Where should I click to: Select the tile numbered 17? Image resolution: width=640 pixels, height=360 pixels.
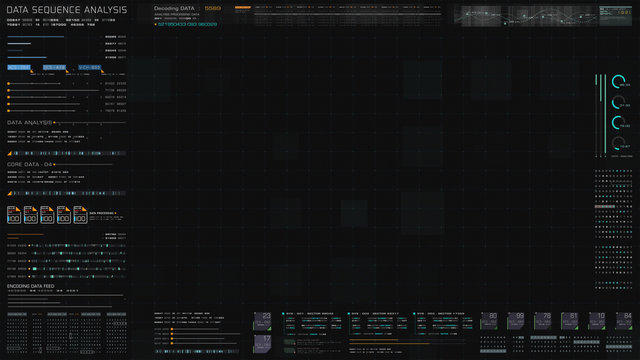262,344
